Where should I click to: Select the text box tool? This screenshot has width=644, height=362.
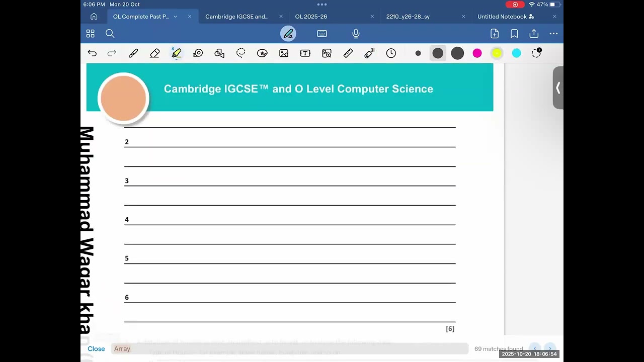(305, 53)
